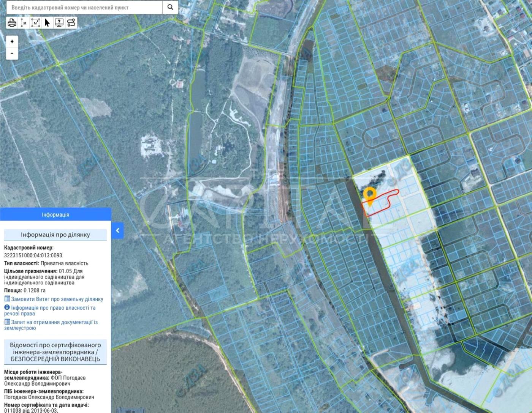Screen dimensions: 532x413
Task: Click cadastral number 3223151000:04:013:0093 text
Action: pyautogui.click(x=33, y=255)
